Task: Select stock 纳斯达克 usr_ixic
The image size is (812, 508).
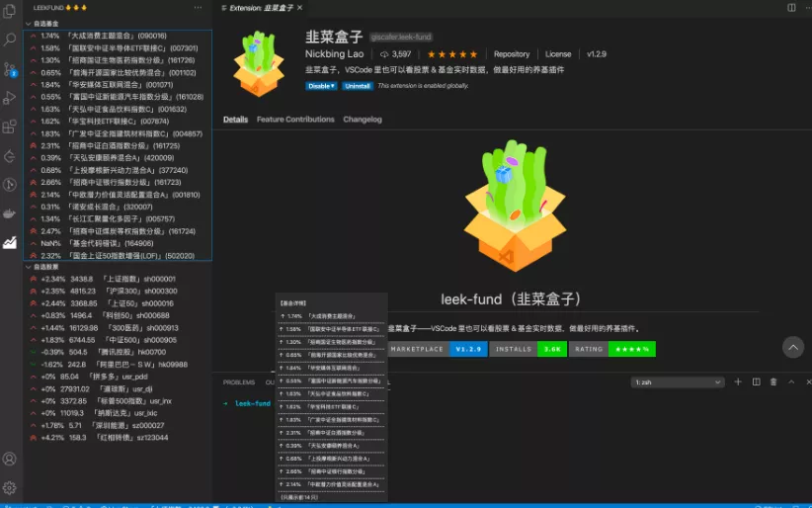Action: pos(119,413)
